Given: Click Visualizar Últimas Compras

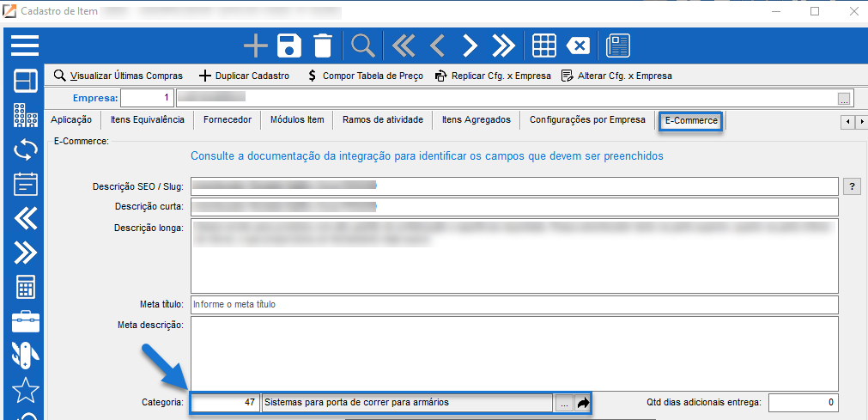Looking at the screenshot, I should pos(118,76).
